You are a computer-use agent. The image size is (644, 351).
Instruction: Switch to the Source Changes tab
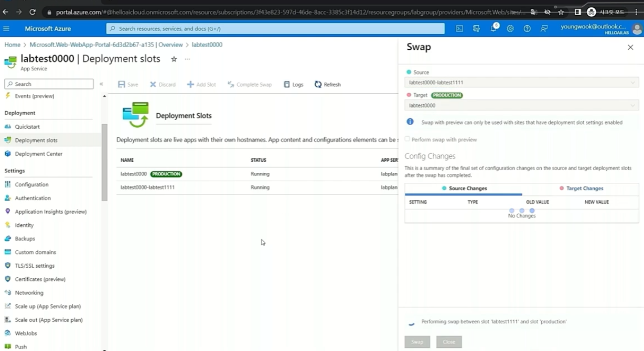click(464, 189)
